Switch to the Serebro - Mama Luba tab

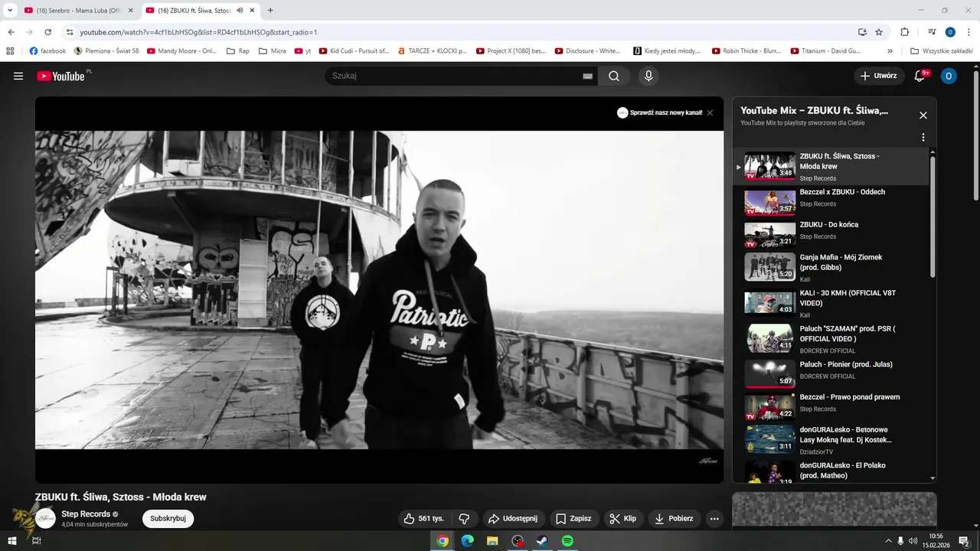(x=78, y=11)
